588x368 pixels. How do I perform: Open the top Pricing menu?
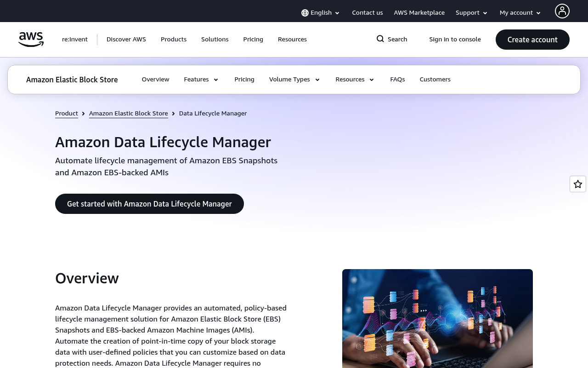(x=253, y=40)
